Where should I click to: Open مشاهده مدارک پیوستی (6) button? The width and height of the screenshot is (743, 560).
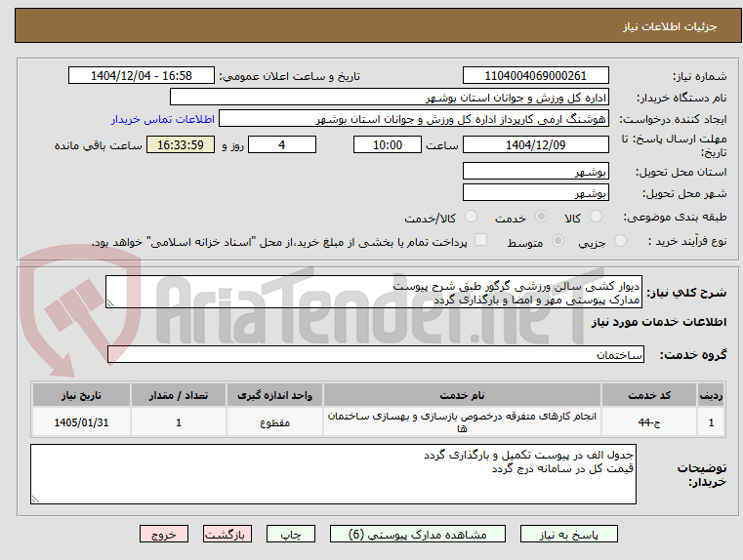[x=418, y=535]
